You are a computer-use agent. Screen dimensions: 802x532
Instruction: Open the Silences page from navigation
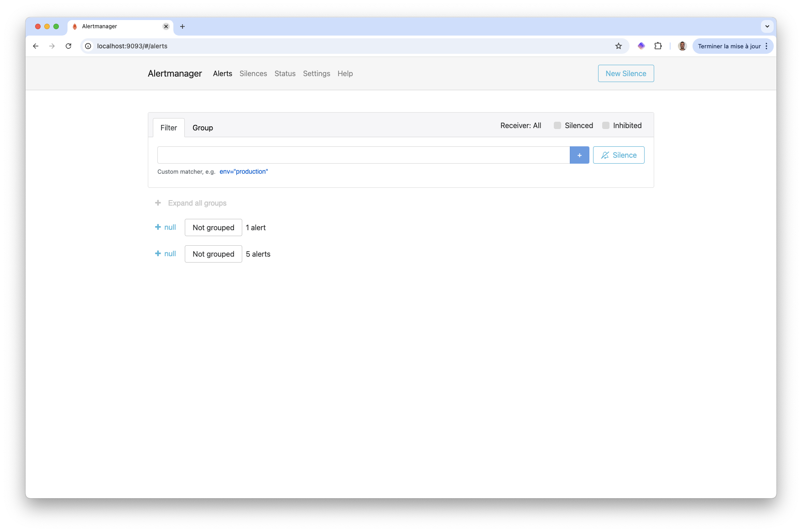pyautogui.click(x=253, y=73)
